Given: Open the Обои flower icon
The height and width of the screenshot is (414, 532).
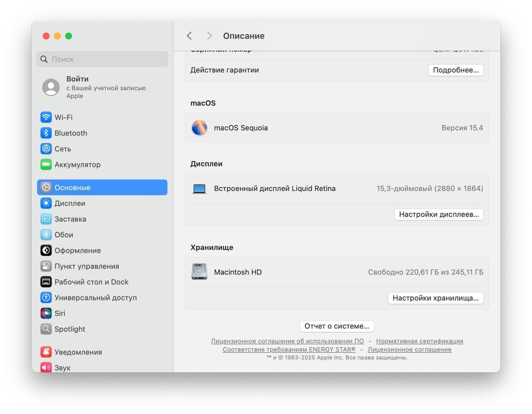Looking at the screenshot, I should pyautogui.click(x=46, y=235).
